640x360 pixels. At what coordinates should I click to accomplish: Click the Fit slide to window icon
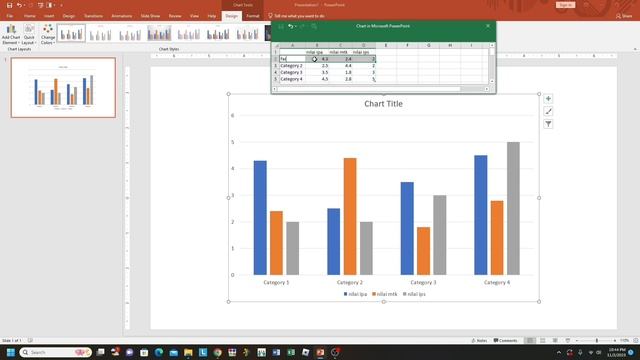click(636, 340)
